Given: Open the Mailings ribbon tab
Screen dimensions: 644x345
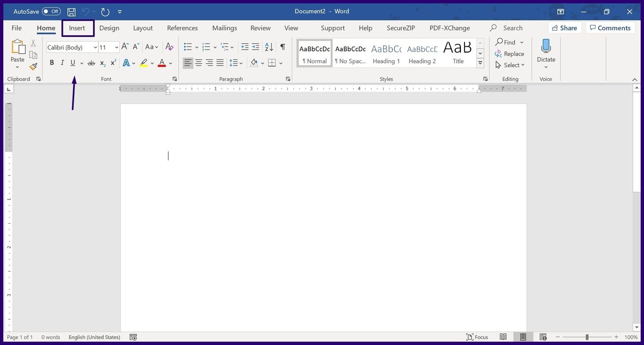Looking at the screenshot, I should tap(224, 28).
